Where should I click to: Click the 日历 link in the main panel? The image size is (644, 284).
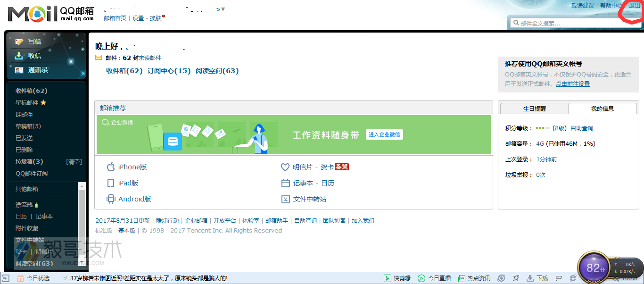pos(328,183)
